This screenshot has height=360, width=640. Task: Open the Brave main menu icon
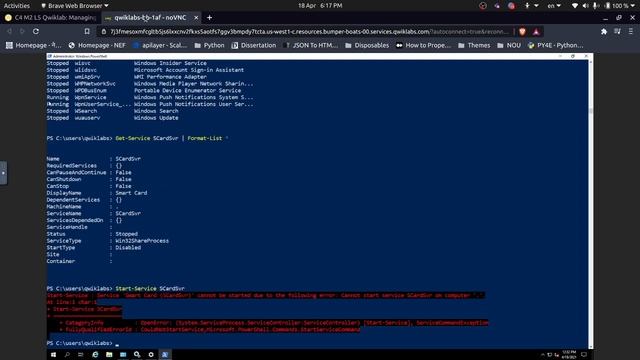[631, 31]
